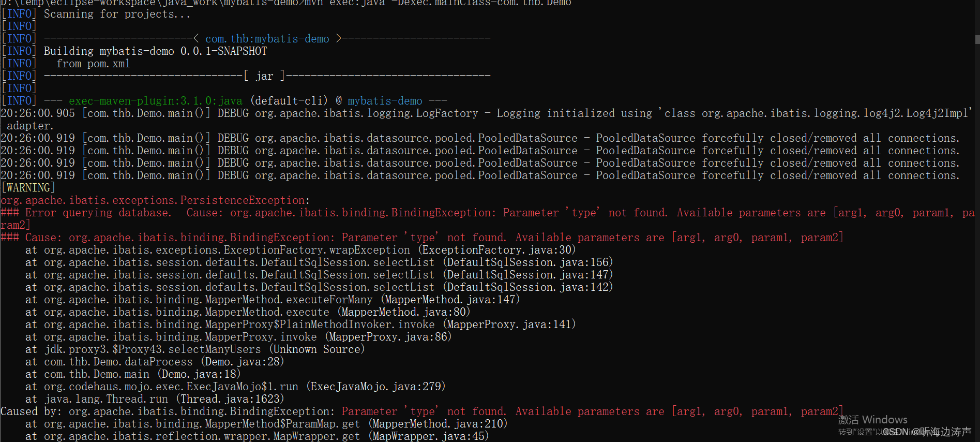This screenshot has height=442, width=980.
Task: Select 'jdk.proxy3.$Proxy43.selectManyUsers' stack line
Action: [152, 349]
